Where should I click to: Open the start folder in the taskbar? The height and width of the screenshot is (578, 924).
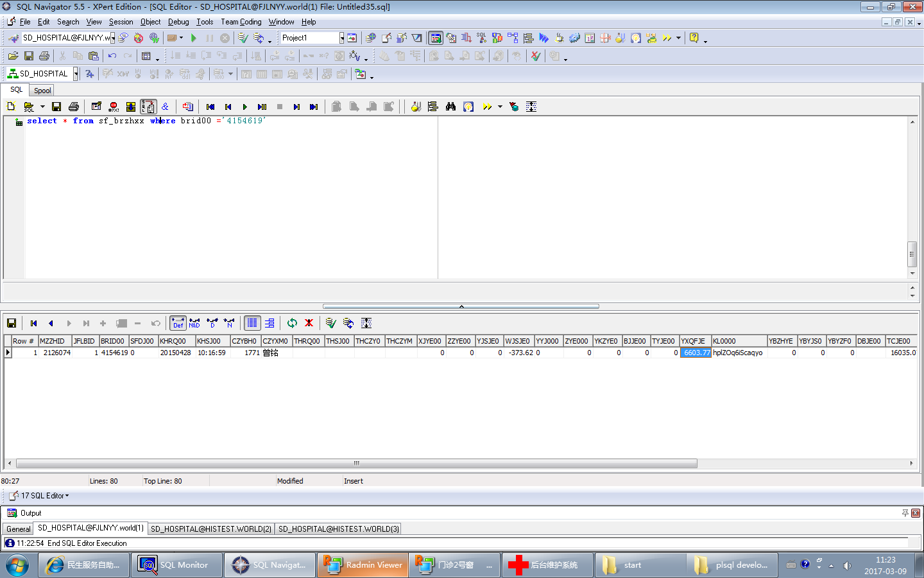point(640,565)
